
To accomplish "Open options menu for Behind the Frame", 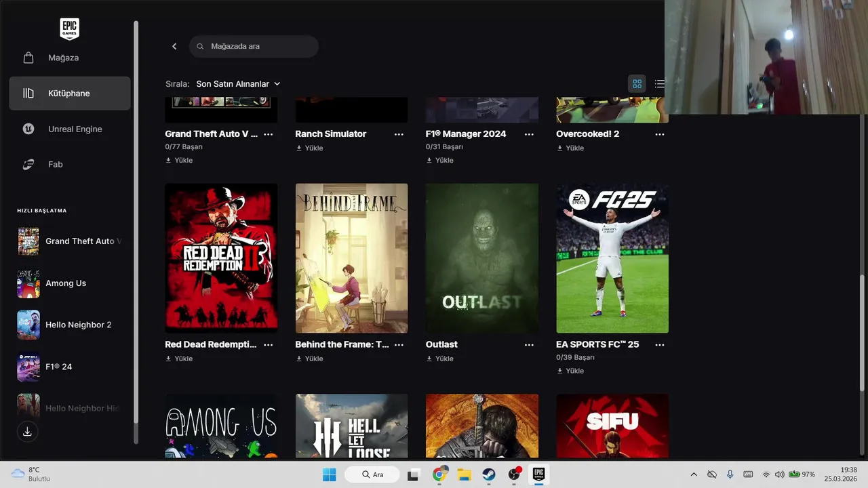I will coord(399,344).
